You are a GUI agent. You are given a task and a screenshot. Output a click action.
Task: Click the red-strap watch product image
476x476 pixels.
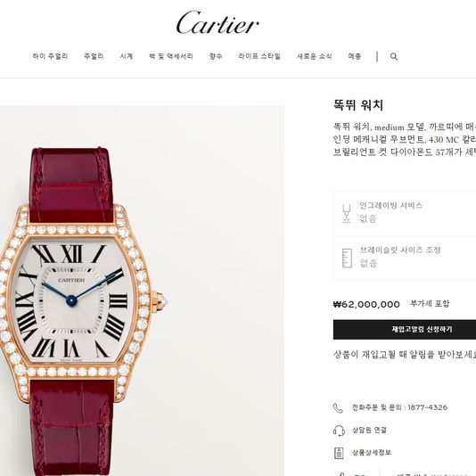(142, 291)
